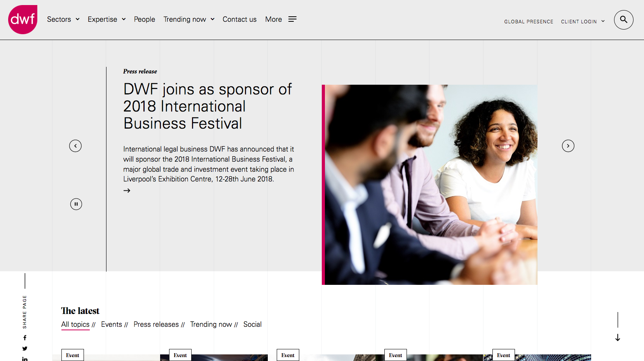Open Global Presence link
644x361 pixels.
click(x=529, y=22)
